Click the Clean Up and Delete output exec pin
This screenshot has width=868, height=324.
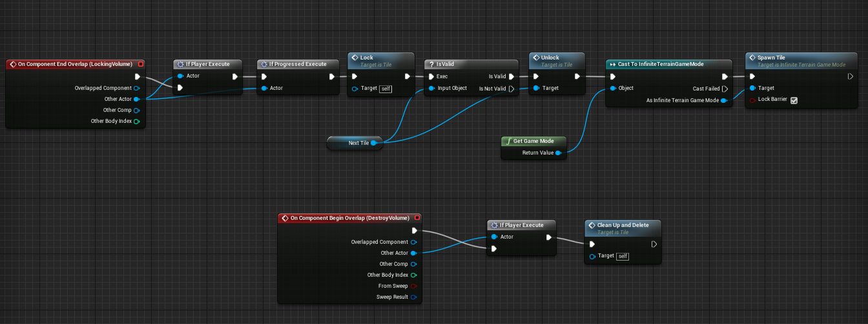coord(654,244)
